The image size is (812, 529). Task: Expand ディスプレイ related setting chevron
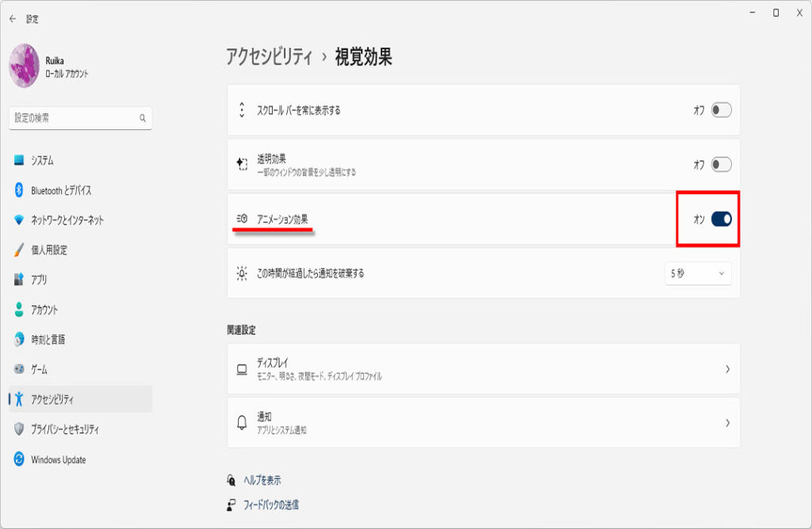[727, 370]
